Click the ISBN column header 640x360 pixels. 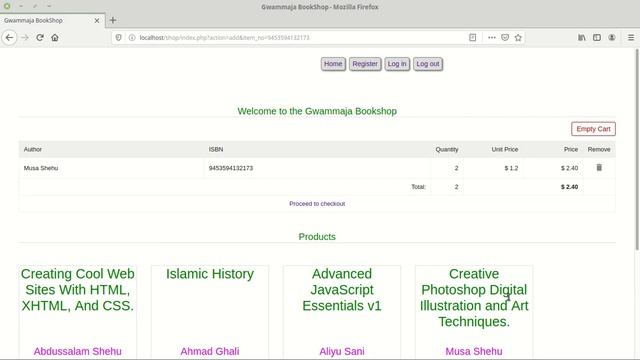click(x=216, y=149)
